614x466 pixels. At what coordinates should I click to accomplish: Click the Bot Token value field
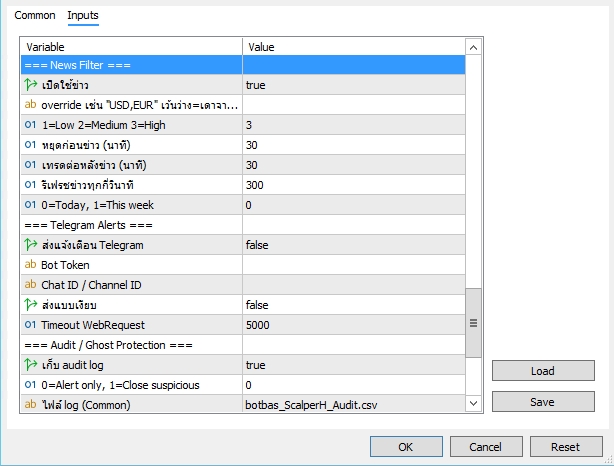click(x=354, y=265)
